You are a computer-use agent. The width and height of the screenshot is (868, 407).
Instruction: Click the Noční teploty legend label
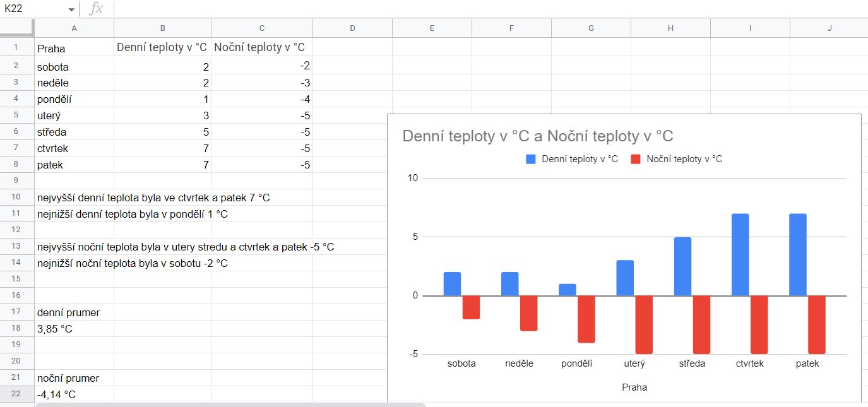point(684,159)
